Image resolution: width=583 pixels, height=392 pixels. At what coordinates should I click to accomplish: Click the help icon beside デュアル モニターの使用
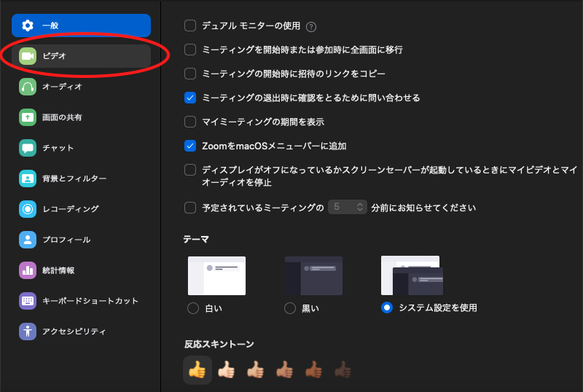click(311, 27)
